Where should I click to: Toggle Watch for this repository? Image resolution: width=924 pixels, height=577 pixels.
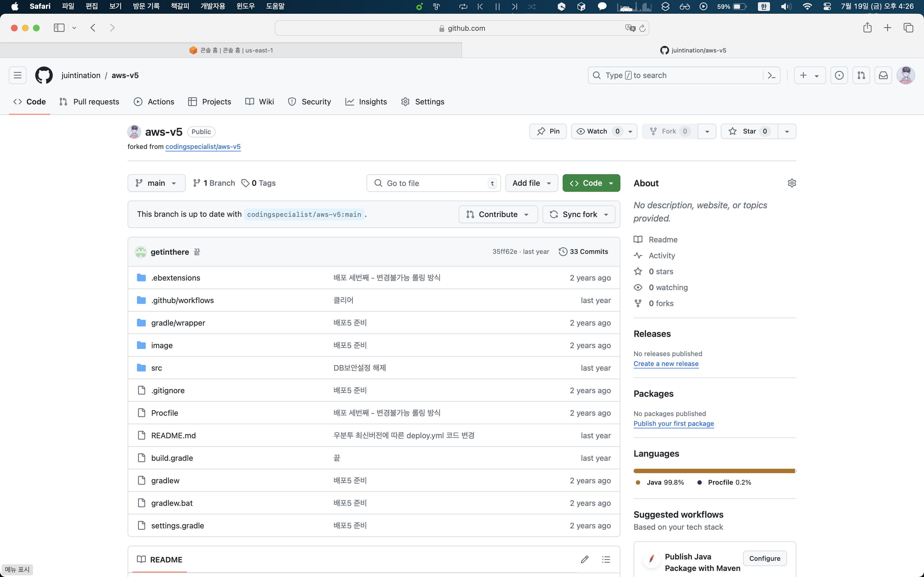tap(597, 131)
